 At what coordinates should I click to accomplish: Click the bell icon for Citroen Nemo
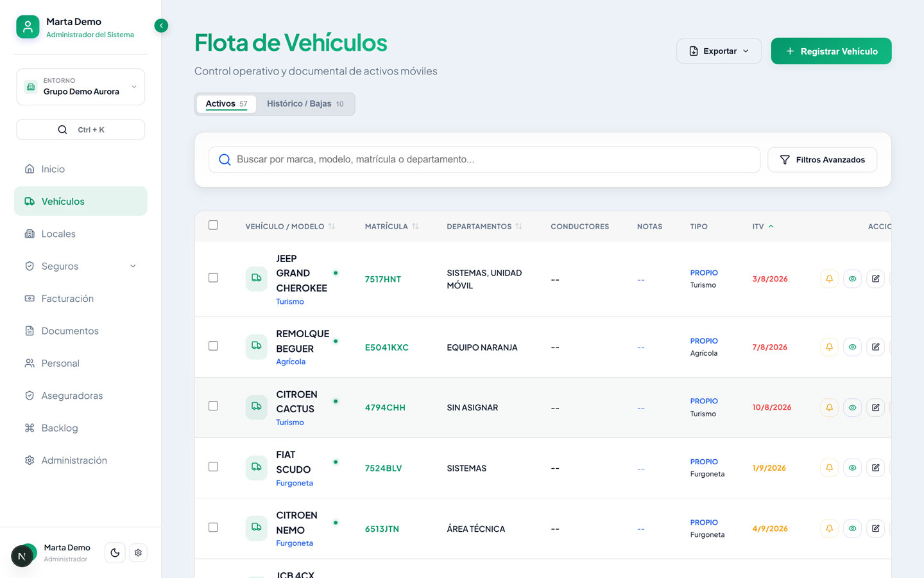pyautogui.click(x=829, y=529)
